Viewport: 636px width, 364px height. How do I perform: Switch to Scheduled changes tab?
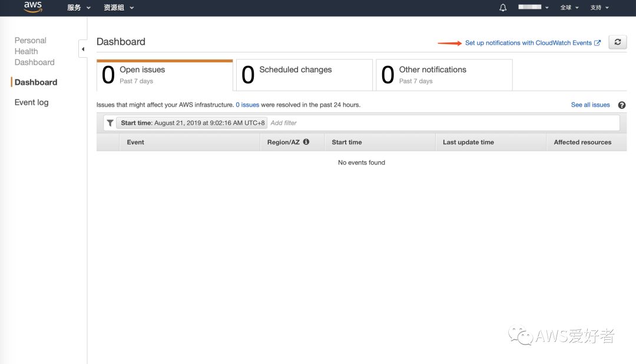304,75
